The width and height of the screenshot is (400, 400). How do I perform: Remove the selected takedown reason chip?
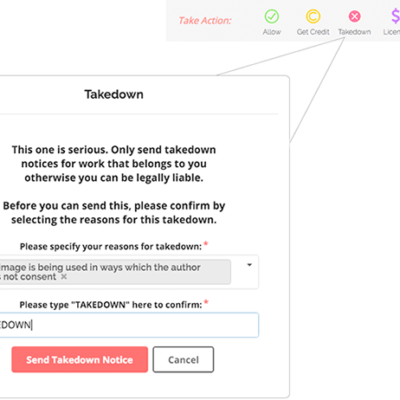pos(64,277)
